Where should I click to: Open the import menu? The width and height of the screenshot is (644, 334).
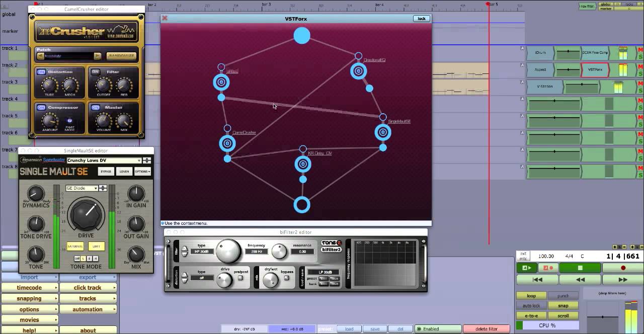click(30, 277)
